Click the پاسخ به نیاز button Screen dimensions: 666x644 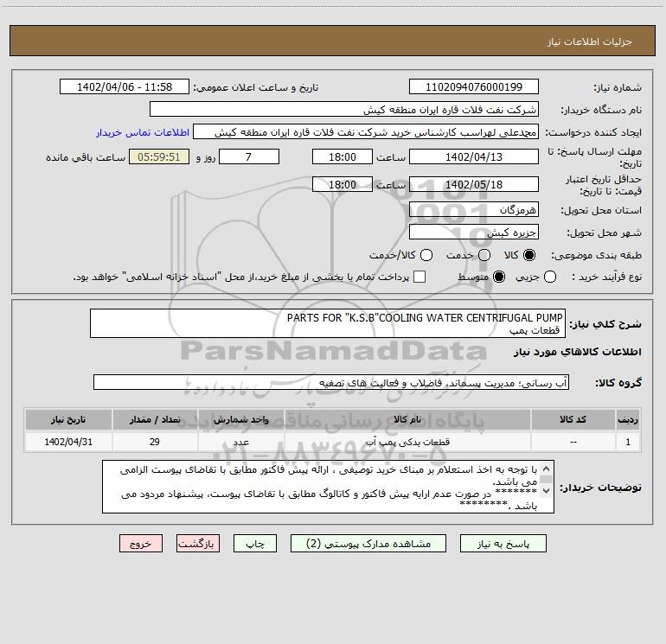503,544
